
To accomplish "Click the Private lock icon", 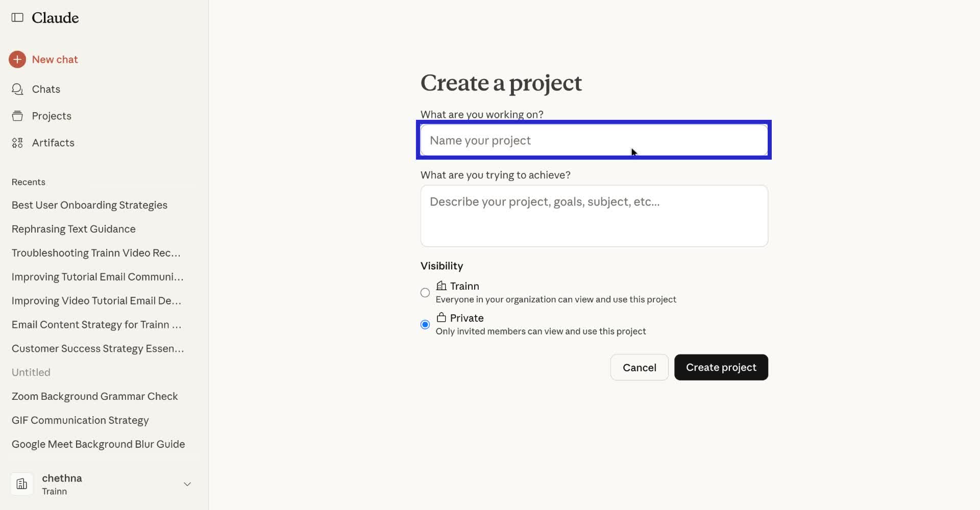I will pyautogui.click(x=441, y=317).
